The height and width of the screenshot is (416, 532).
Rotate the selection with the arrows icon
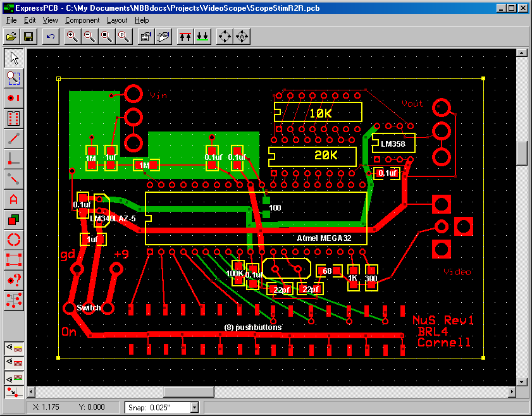point(225,36)
